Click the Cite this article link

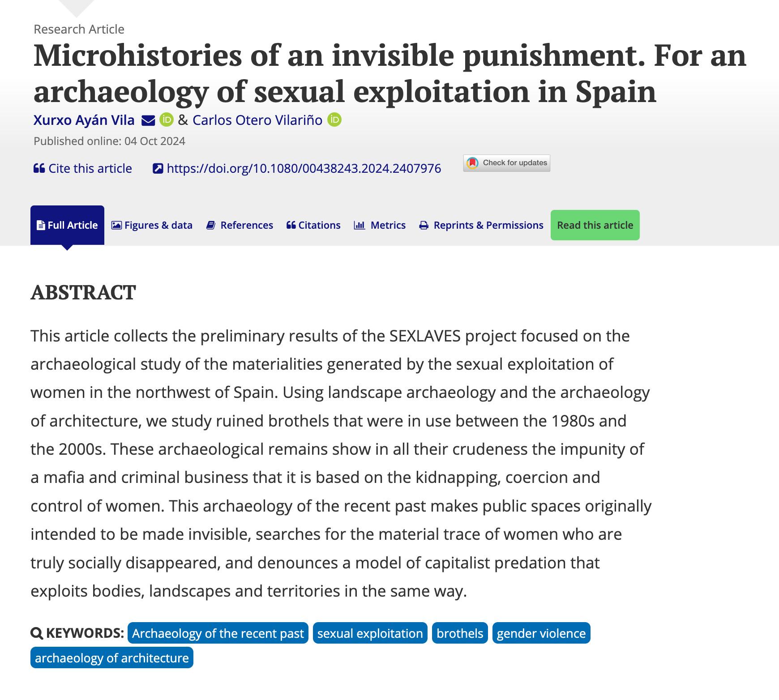[90, 168]
